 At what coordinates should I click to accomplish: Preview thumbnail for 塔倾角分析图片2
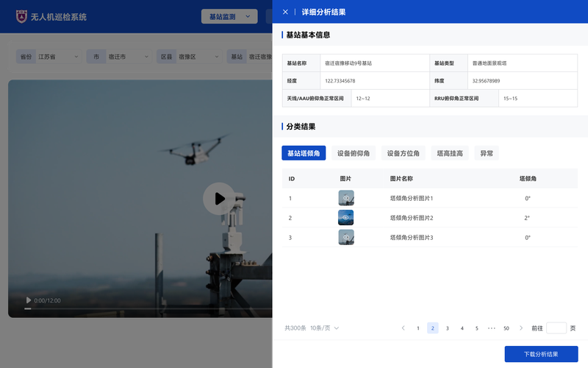pos(345,217)
